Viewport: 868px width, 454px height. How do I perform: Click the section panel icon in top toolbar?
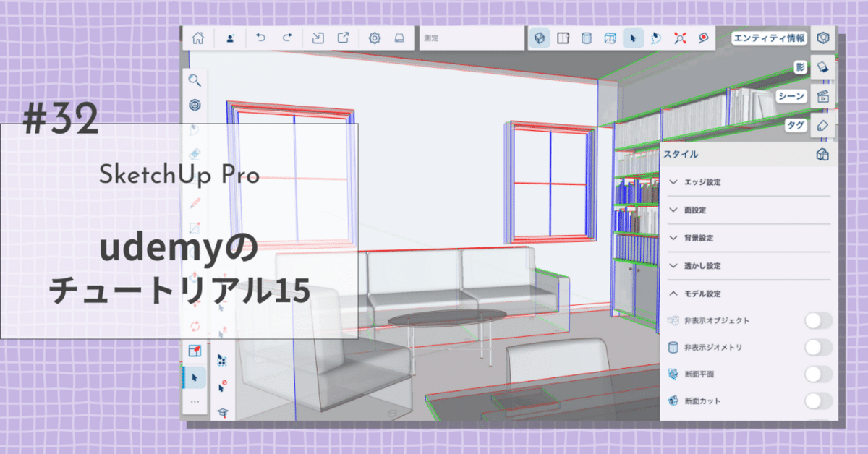pos(564,38)
